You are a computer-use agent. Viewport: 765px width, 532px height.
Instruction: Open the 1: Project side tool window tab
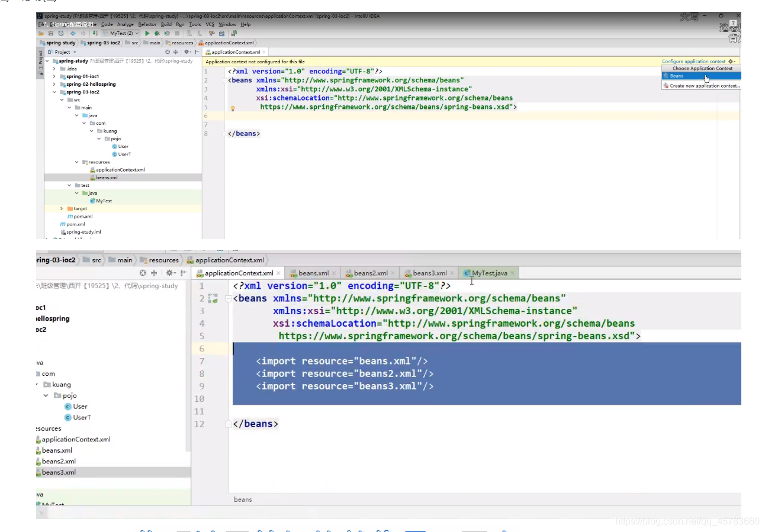pos(41,60)
